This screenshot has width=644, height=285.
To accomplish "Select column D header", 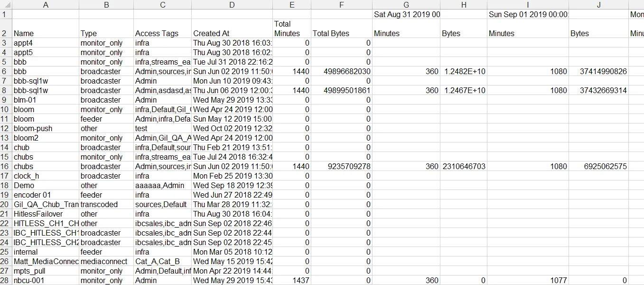I will click(x=232, y=5).
